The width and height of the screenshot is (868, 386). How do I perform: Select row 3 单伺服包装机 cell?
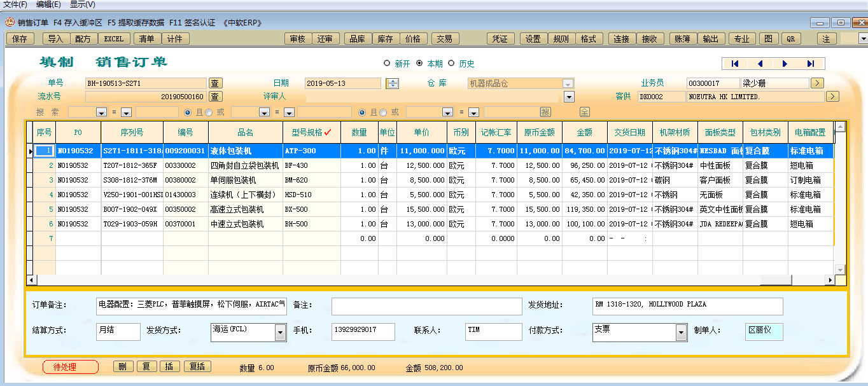pos(245,180)
